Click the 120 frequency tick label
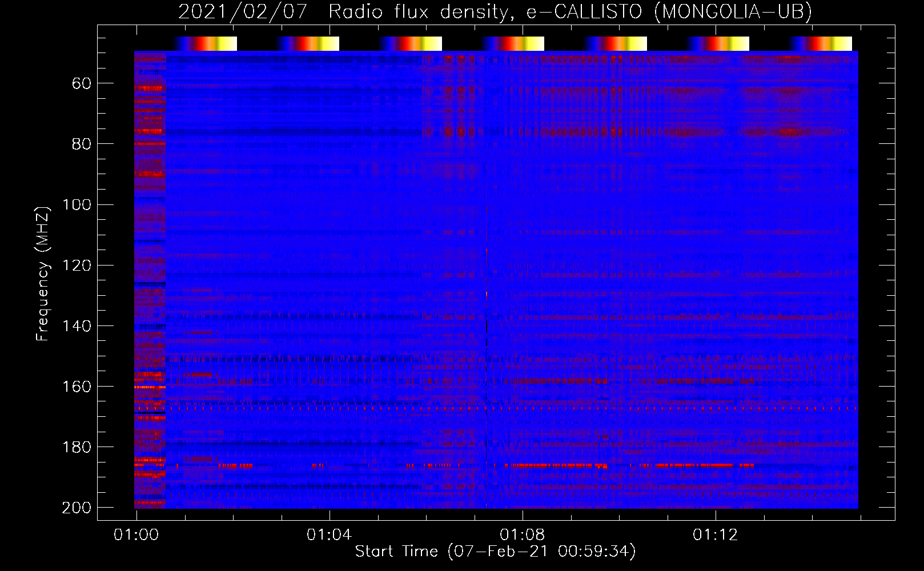The width and height of the screenshot is (924, 571). [x=77, y=266]
